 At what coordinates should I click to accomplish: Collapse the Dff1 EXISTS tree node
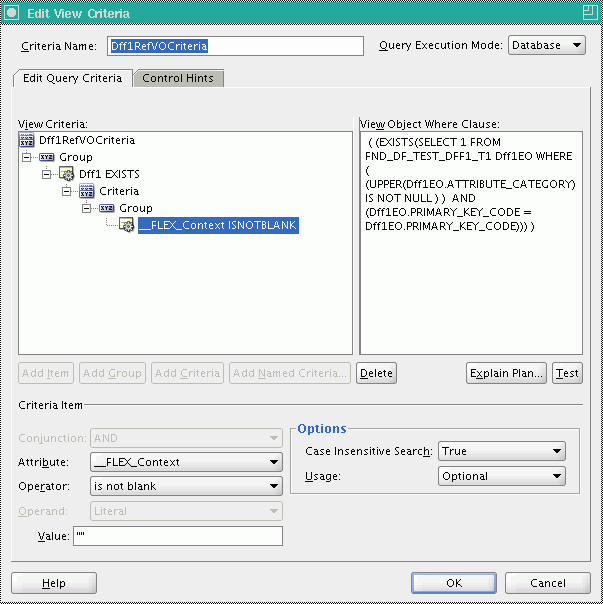click(x=46, y=174)
